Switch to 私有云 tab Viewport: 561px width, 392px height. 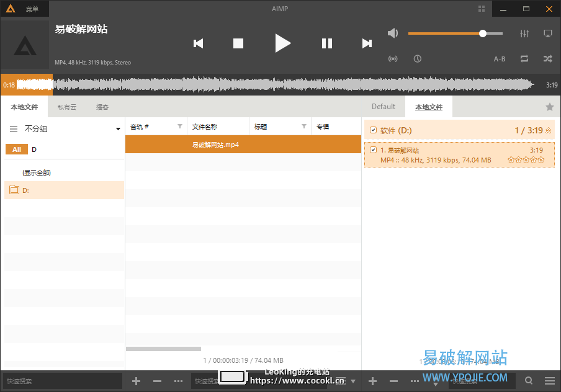click(67, 107)
